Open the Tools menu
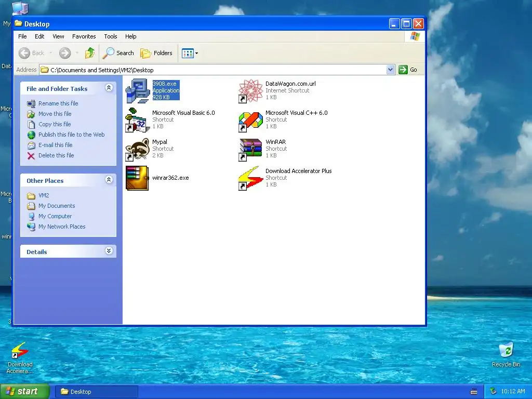 pyautogui.click(x=111, y=36)
